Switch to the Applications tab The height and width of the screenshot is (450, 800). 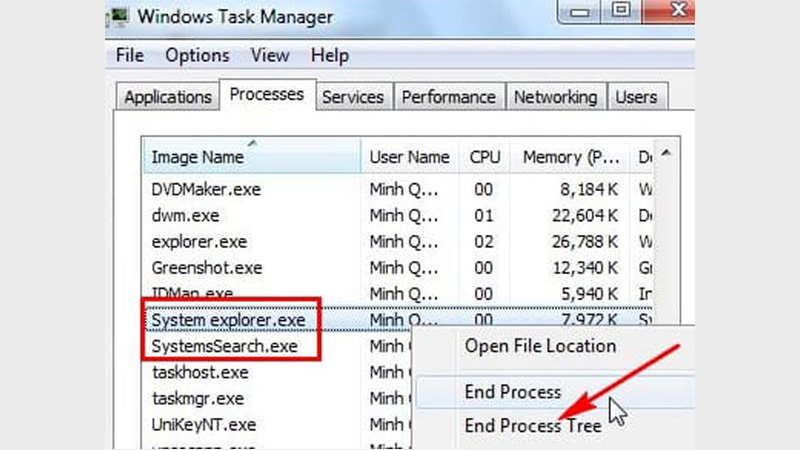[x=168, y=97]
